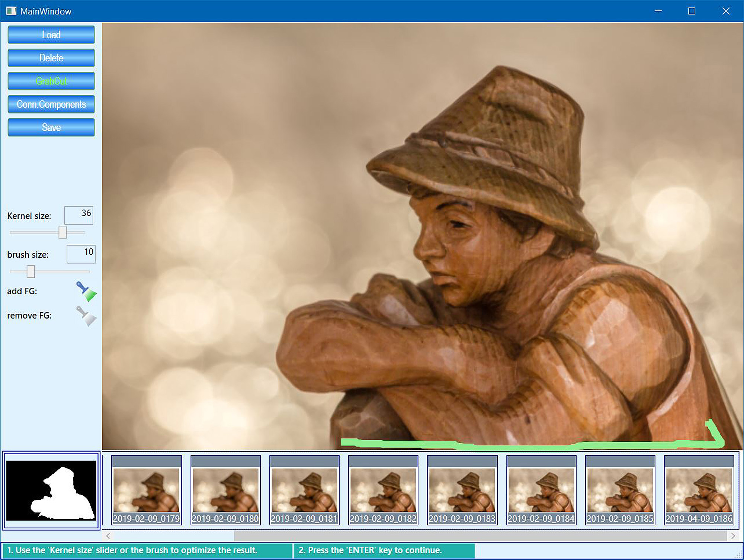Select thumbnail 2019-02-09_0182
This screenshot has height=560, width=744.
(x=383, y=490)
